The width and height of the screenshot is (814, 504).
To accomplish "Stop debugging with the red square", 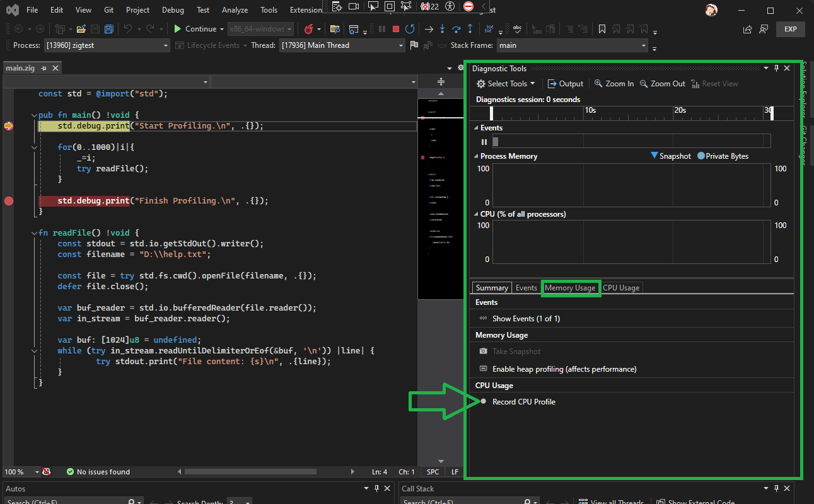I will click(x=396, y=29).
